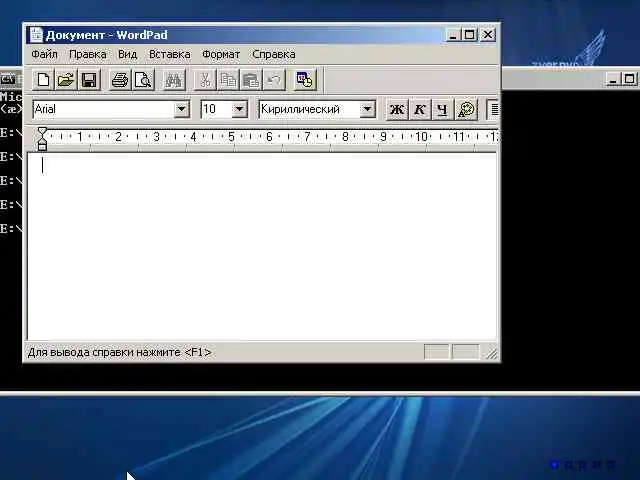The height and width of the screenshot is (480, 640).
Task: Expand the Arial font name dropdown
Action: 181,109
